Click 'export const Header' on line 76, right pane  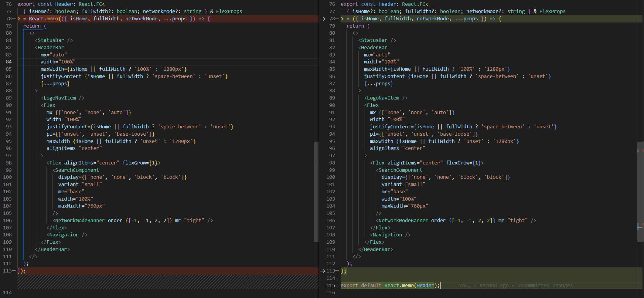click(368, 4)
